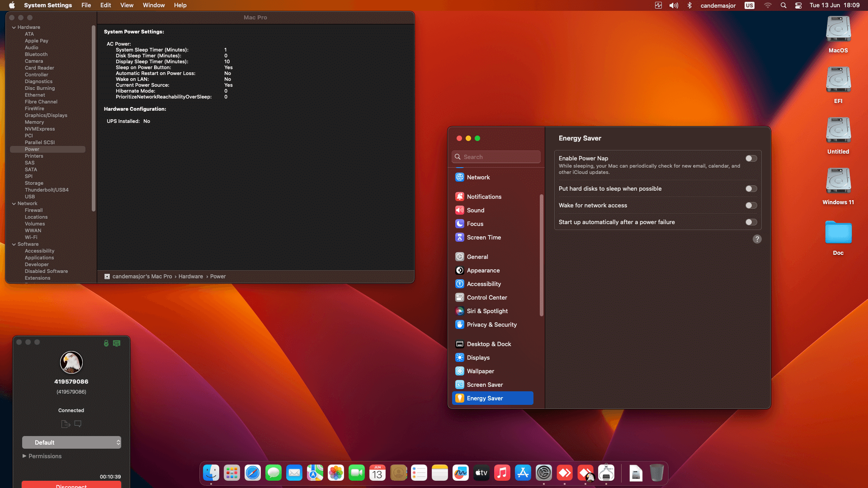
Task: Open the Edit menu
Action: 105,5
